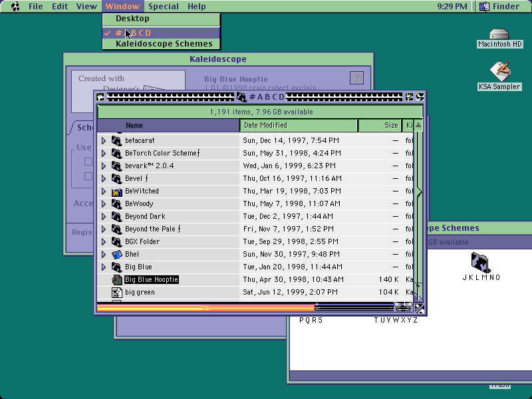Expand the Beyond the Pale disclosure triangle
This screenshot has height=399, width=532.
pyautogui.click(x=104, y=229)
